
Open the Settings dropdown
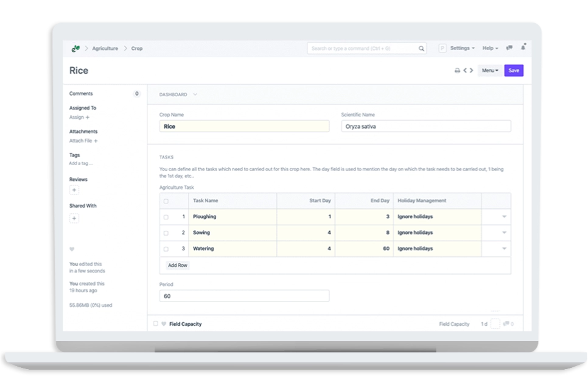tap(463, 48)
